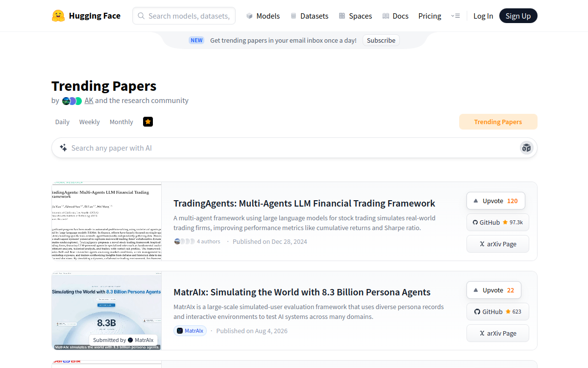Viewport: 588px width, 368px height.
Task: Open the Hugging Face logo home link
Action: (x=86, y=16)
